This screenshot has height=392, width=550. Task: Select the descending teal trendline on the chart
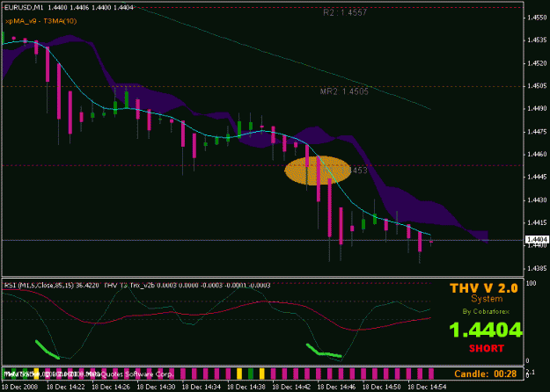[281, 58]
